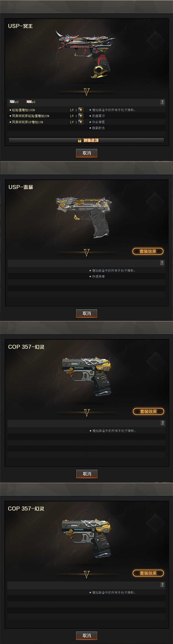Viewport: 173px width, 644px height.
Task: Click the V tier emblem under USP-冥王
Action: click(x=87, y=92)
